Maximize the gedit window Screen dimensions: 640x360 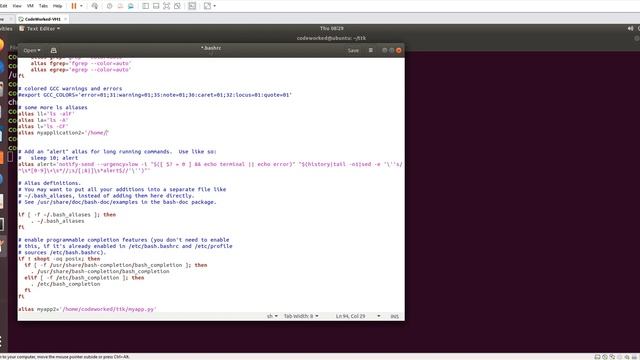click(x=391, y=50)
